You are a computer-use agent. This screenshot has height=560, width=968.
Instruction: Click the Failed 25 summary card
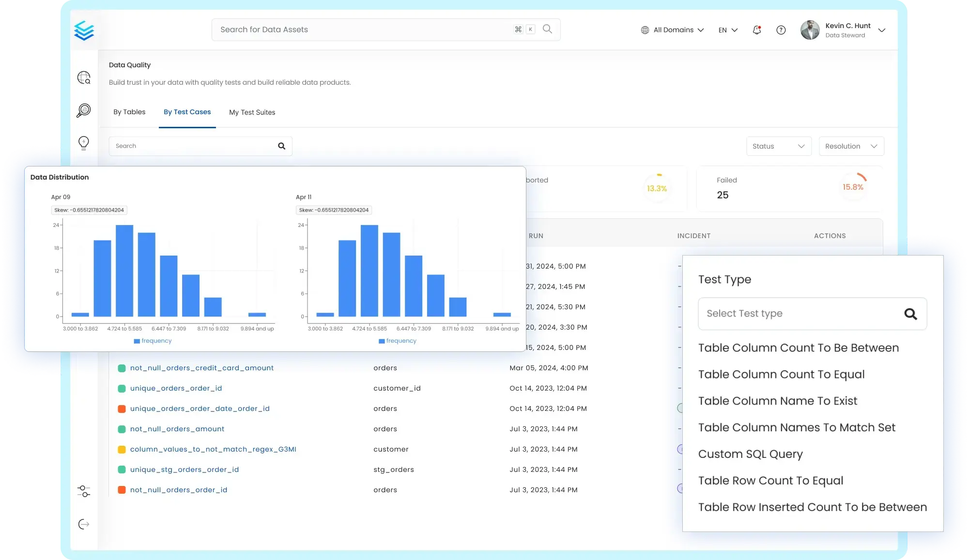click(x=789, y=188)
